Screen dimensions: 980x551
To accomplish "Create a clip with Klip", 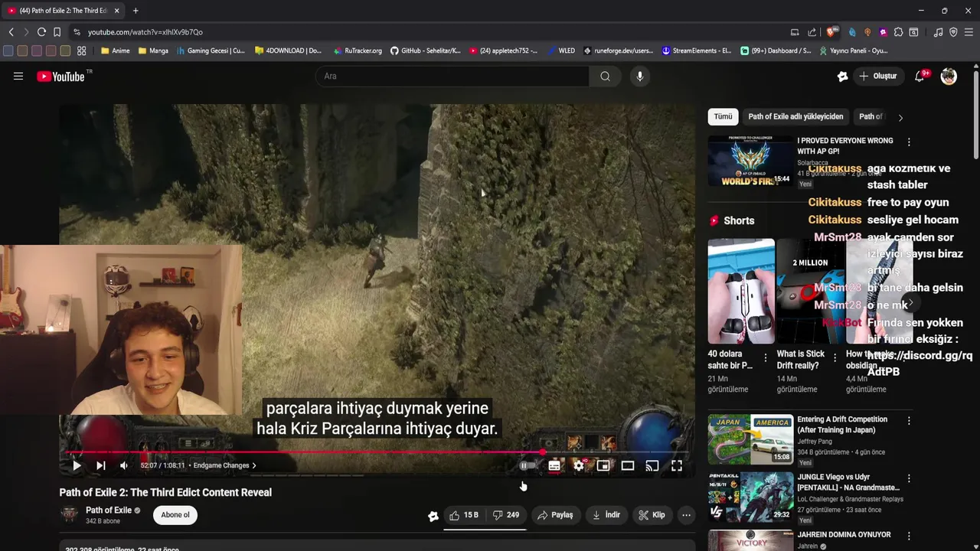I will click(x=652, y=515).
